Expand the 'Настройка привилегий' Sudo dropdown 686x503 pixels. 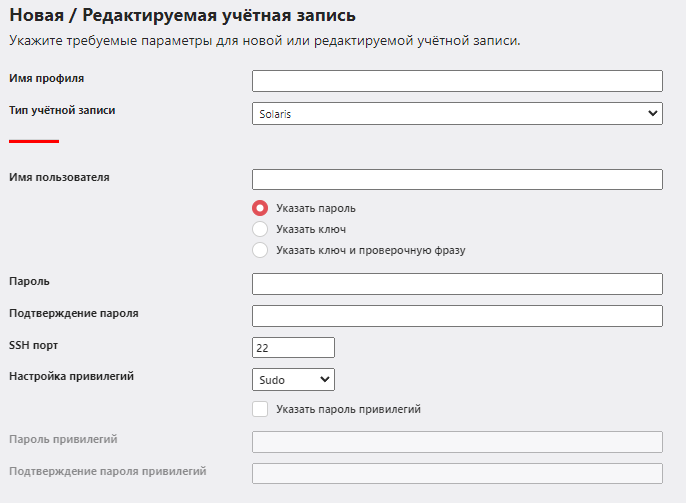click(x=293, y=379)
